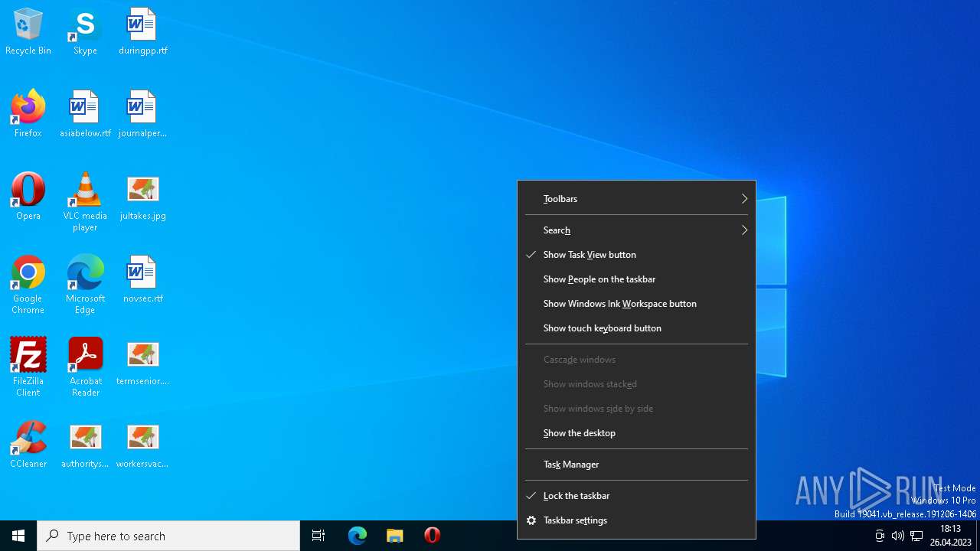
Task: Select the termsenior... image file
Action: tap(143, 362)
